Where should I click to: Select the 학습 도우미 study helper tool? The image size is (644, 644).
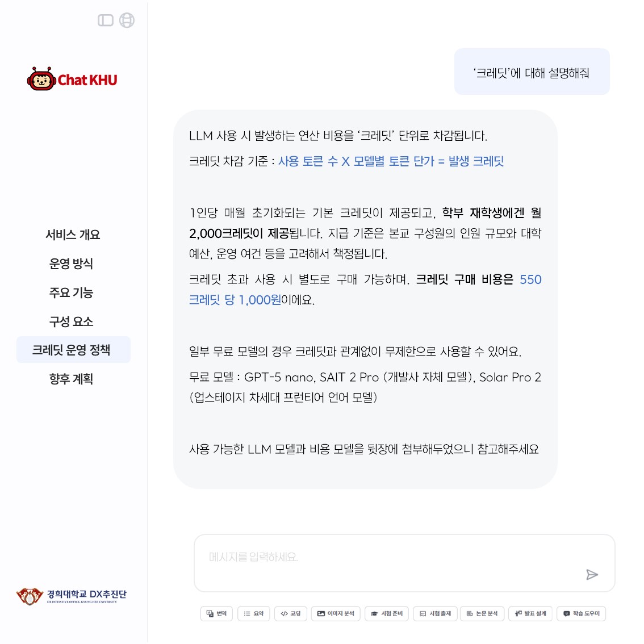pos(581,613)
